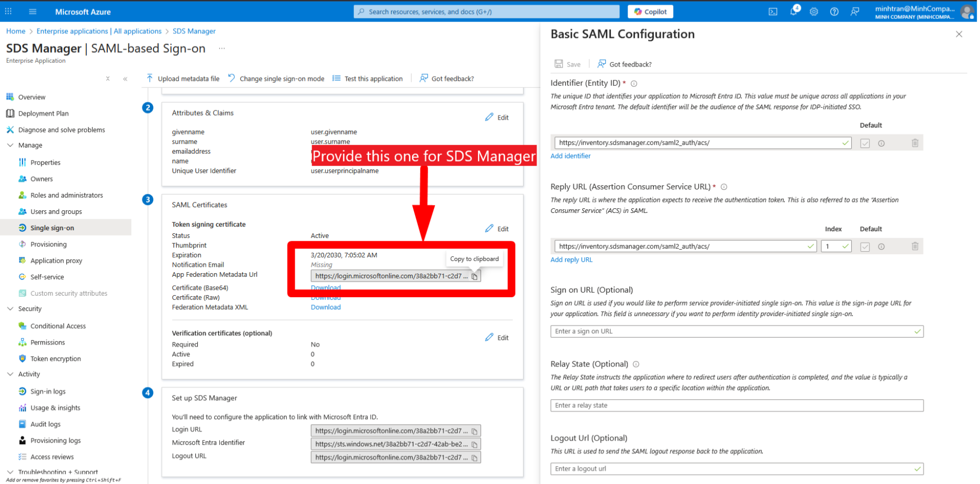Viewport: 980px width, 484px height.
Task: Click the Sign on URL field
Action: [x=737, y=332]
